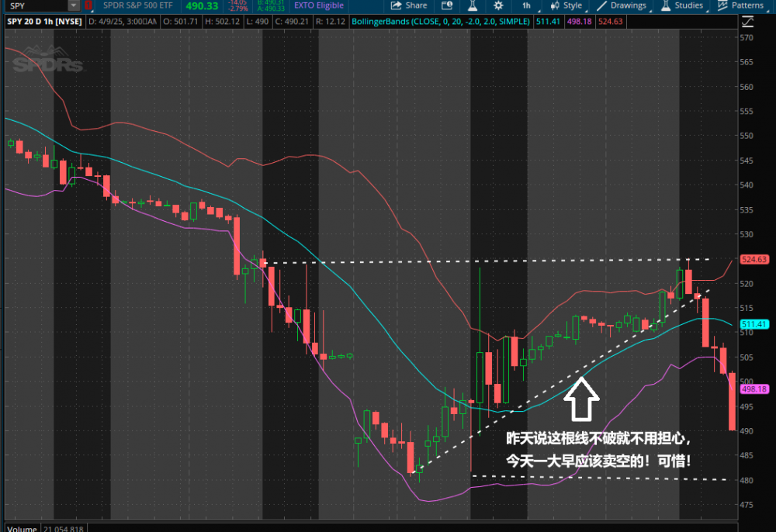Screen dimensions: 776x532
Task: Click the red link indicator beside the symbol box
Action: click(88, 5)
